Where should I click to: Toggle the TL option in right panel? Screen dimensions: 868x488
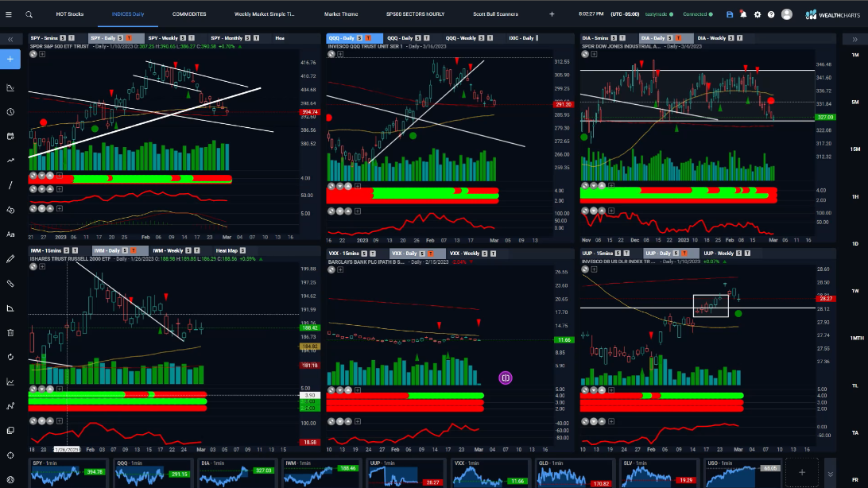(855, 385)
